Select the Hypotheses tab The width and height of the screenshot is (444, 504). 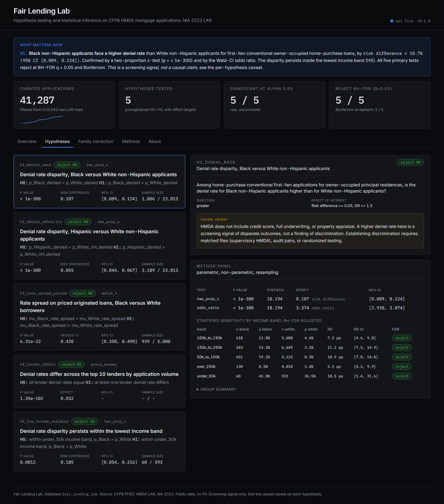pyautogui.click(x=57, y=142)
